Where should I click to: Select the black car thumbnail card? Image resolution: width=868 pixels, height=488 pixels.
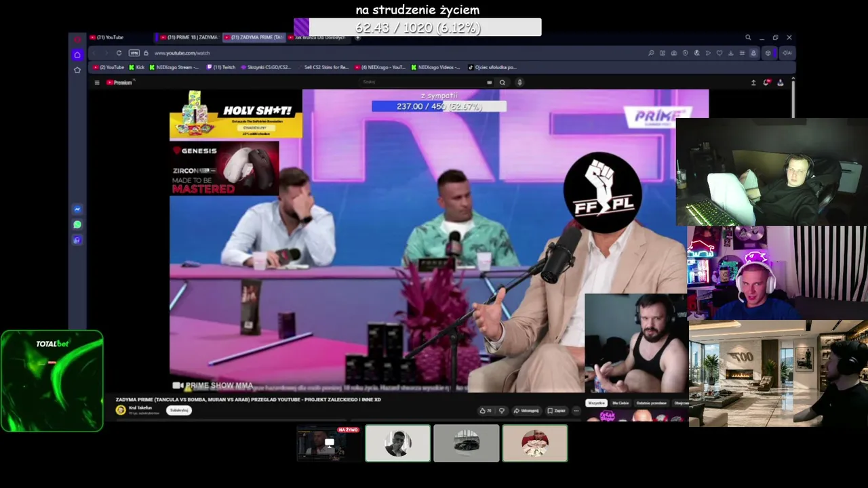click(x=466, y=443)
